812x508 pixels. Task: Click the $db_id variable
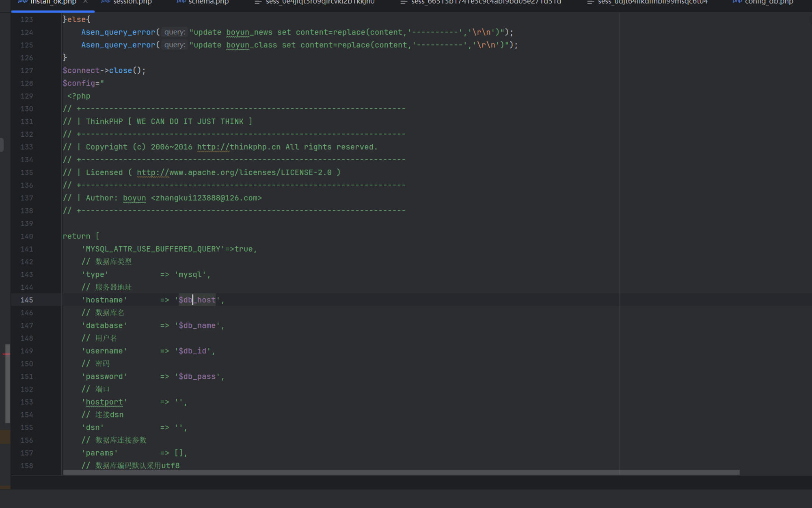(x=192, y=351)
